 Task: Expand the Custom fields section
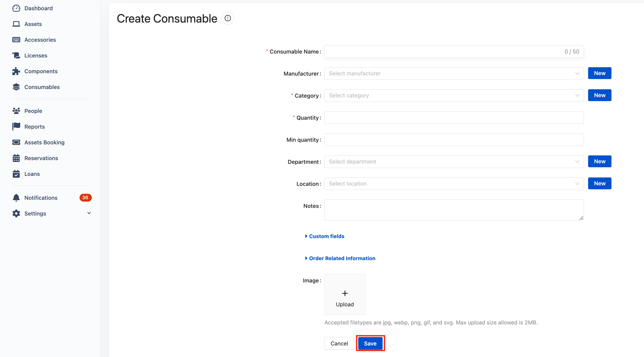[x=324, y=236]
